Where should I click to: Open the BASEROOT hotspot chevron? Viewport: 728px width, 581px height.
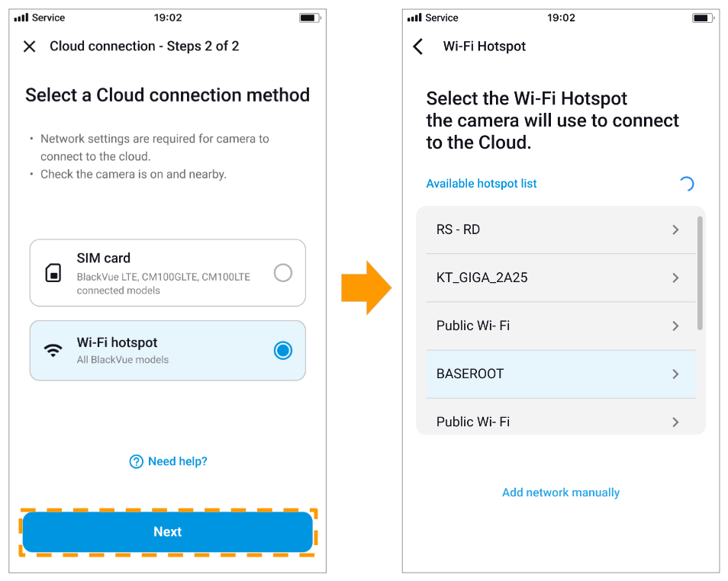click(x=675, y=374)
